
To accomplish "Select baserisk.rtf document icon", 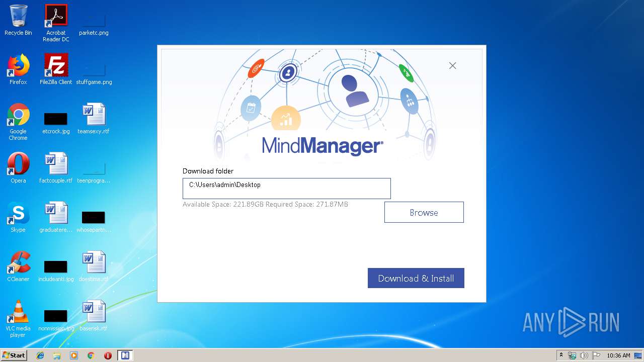I will pos(94,316).
